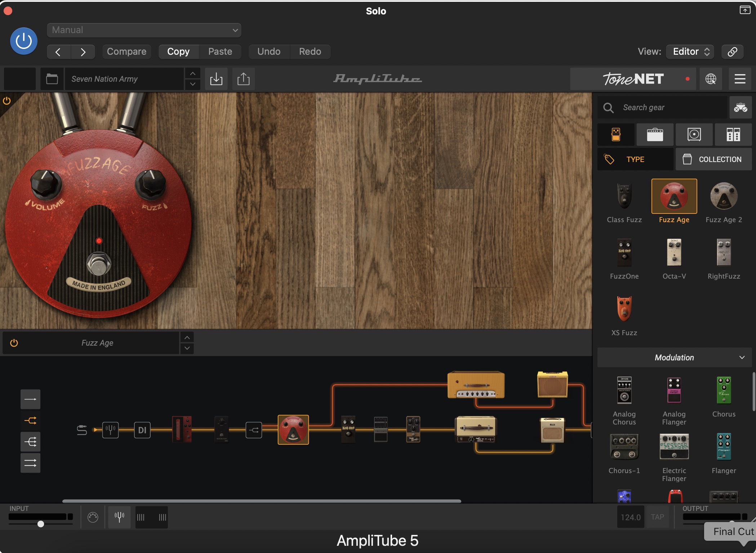The image size is (756, 553).
Task: Toggle bypass power icon at pedal view corner
Action: click(x=6, y=101)
